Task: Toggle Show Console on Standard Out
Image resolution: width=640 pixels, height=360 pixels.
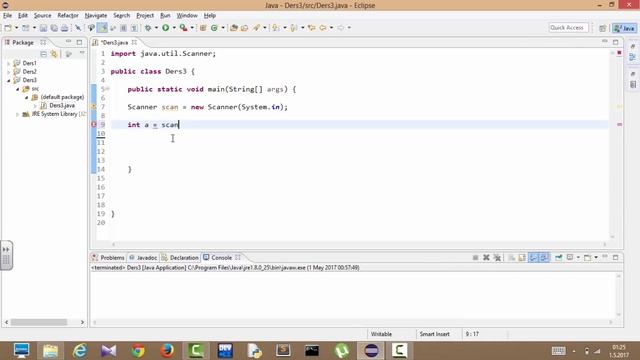Action: 533,258
